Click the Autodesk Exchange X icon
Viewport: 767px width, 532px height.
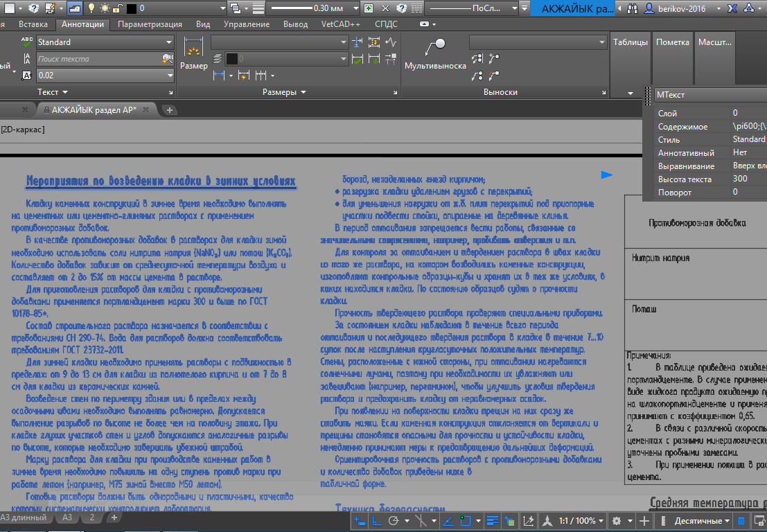point(732,8)
